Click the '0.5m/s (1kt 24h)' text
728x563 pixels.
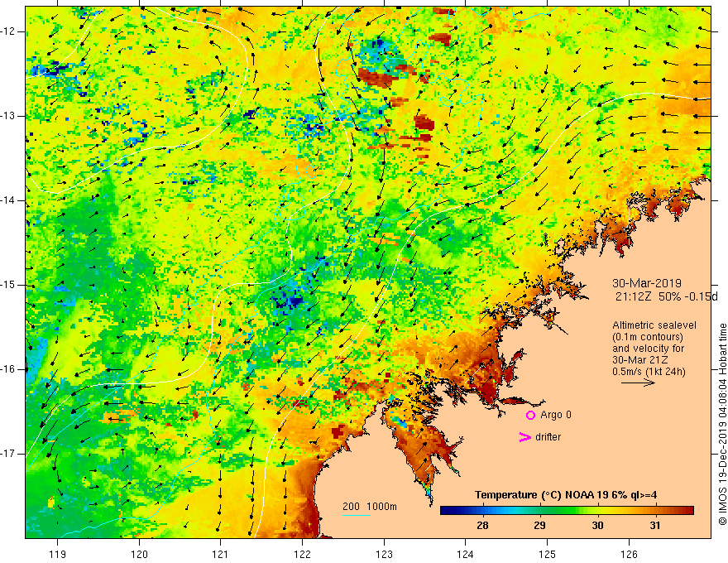[649, 372]
